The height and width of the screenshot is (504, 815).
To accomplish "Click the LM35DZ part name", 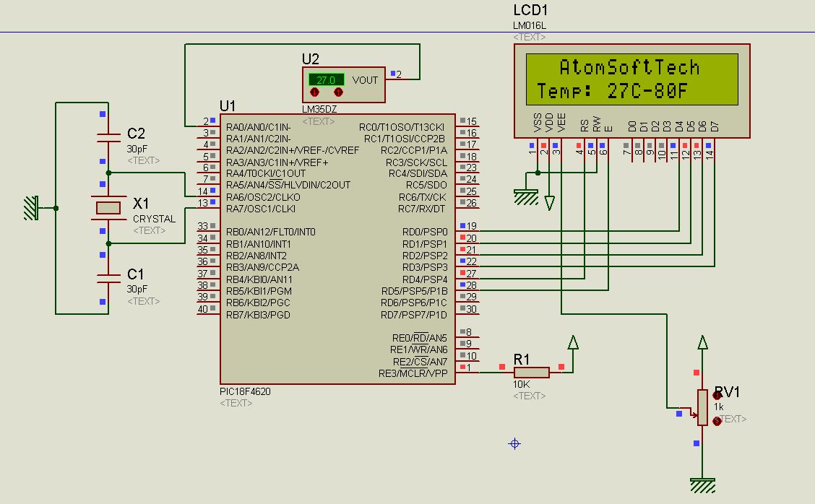I will [x=319, y=109].
